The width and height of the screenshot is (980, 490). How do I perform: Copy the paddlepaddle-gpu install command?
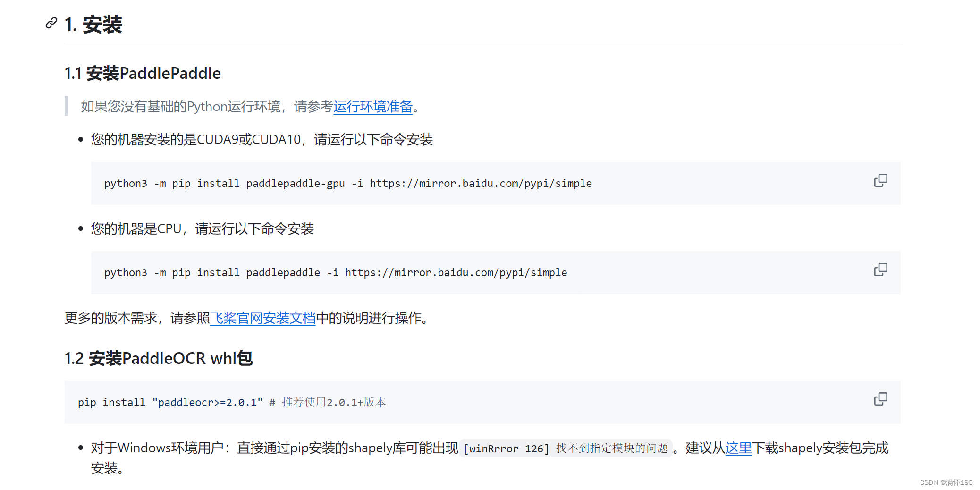(x=880, y=180)
